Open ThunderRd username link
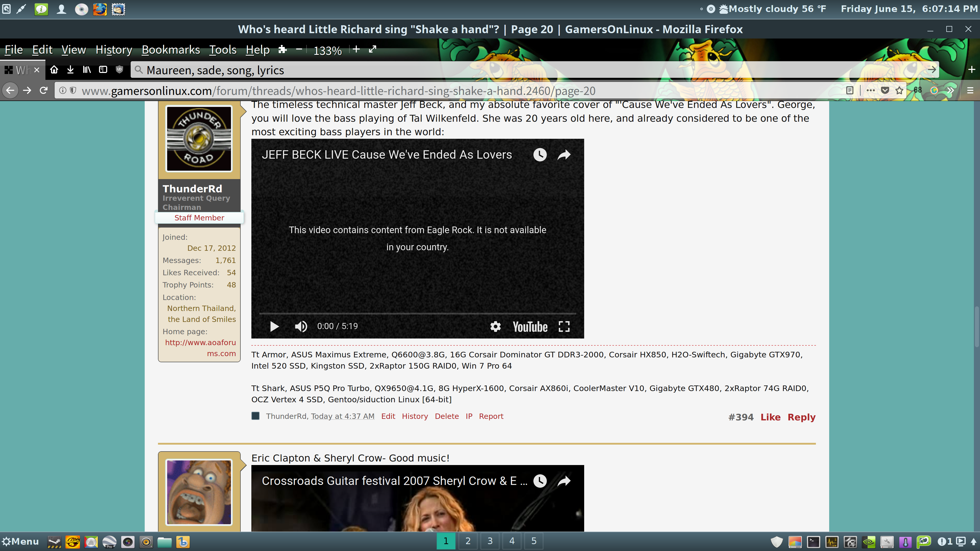Viewport: 980px width, 551px height. click(192, 189)
